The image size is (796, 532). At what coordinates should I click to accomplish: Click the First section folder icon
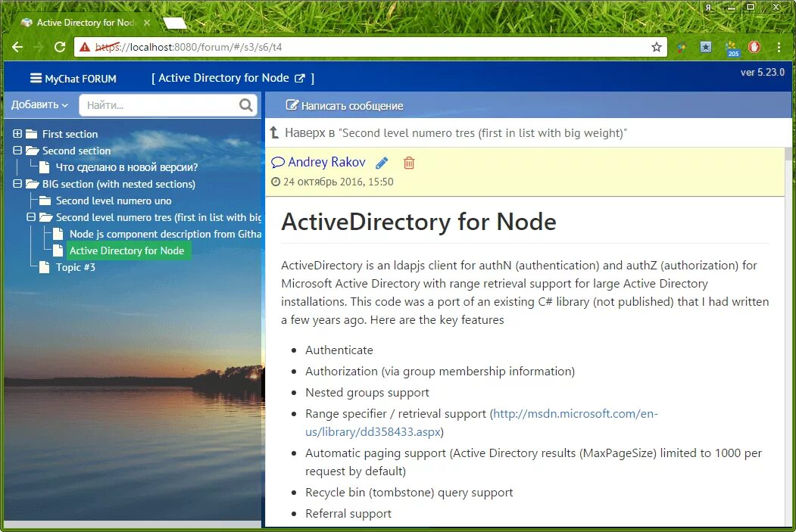coord(32,134)
